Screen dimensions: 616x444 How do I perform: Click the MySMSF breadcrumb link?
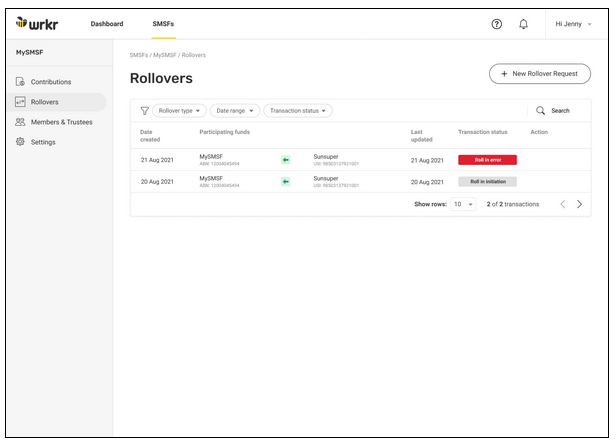coord(165,55)
